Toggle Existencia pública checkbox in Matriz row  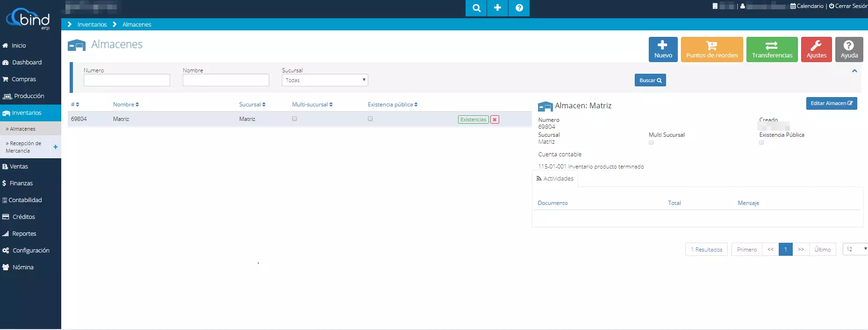[370, 119]
